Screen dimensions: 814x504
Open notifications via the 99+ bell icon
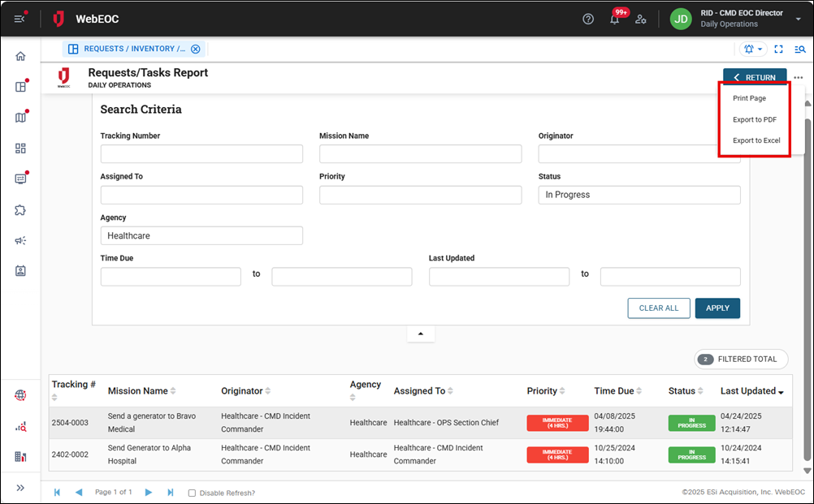click(x=615, y=19)
